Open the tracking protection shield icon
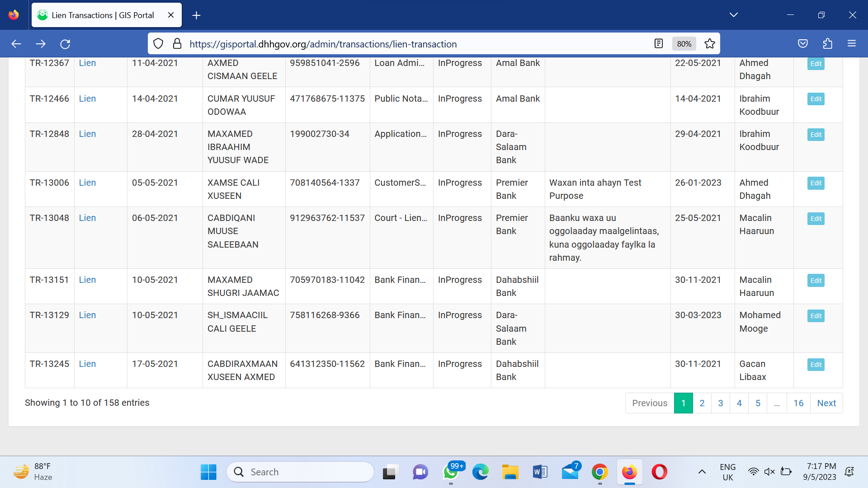The height and width of the screenshot is (488, 868). click(x=158, y=44)
